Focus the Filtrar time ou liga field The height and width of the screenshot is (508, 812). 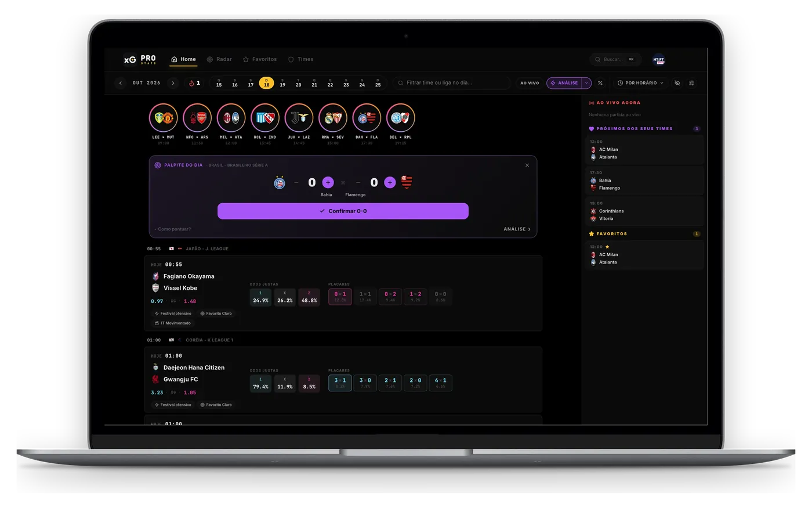tap(451, 83)
